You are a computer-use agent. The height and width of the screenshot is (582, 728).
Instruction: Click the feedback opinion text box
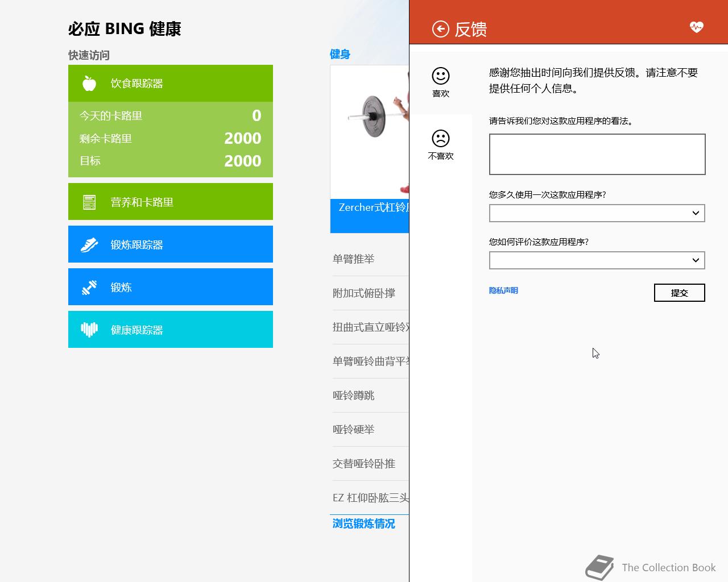point(597,154)
